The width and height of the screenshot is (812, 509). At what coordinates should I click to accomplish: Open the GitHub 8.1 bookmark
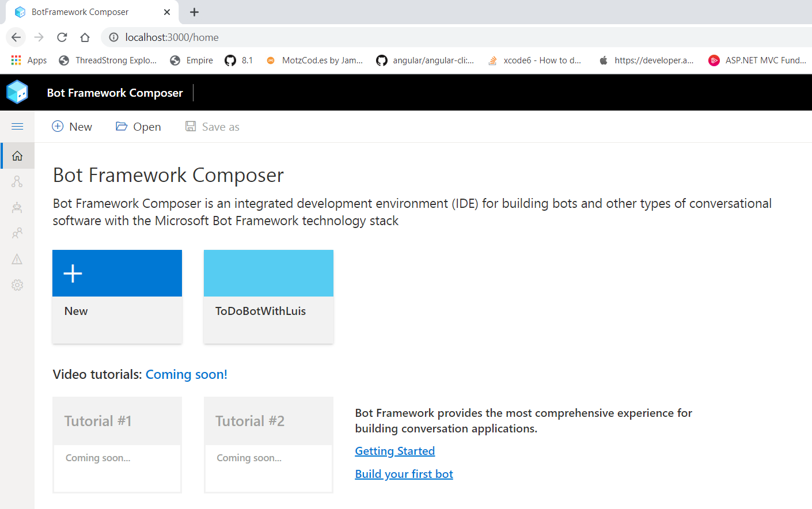[239, 60]
